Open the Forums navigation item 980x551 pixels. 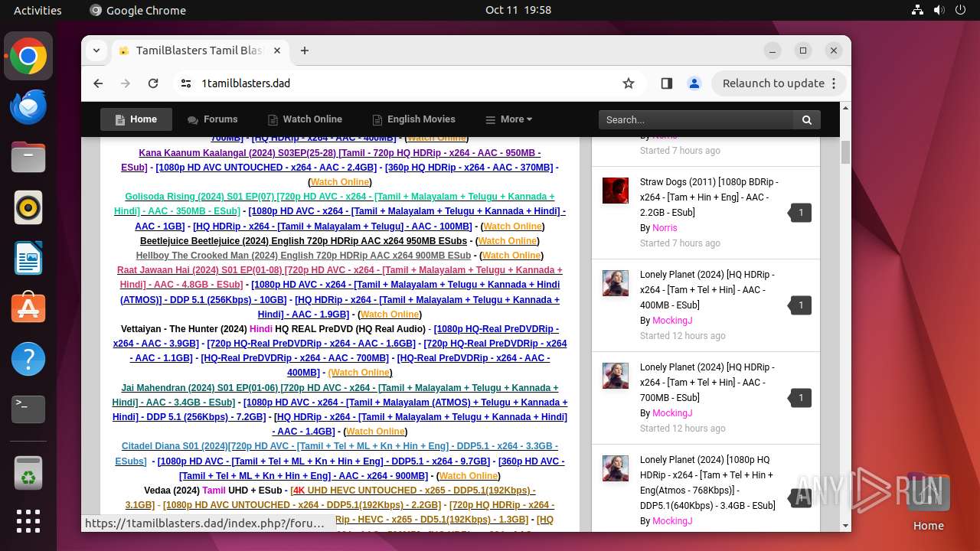213,119
